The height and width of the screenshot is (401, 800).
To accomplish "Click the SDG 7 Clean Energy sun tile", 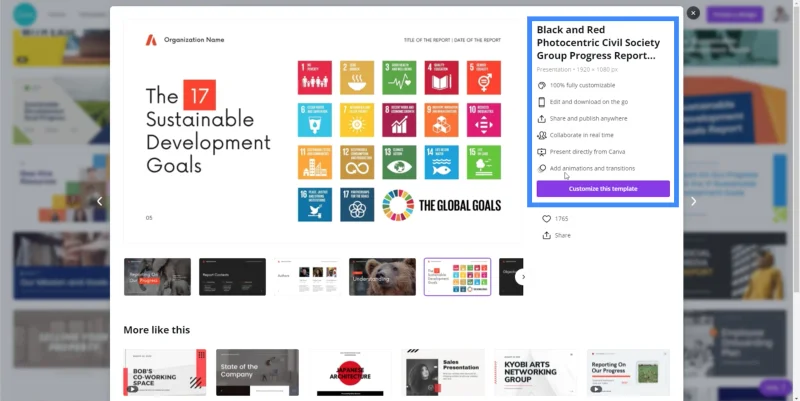I will point(357,120).
